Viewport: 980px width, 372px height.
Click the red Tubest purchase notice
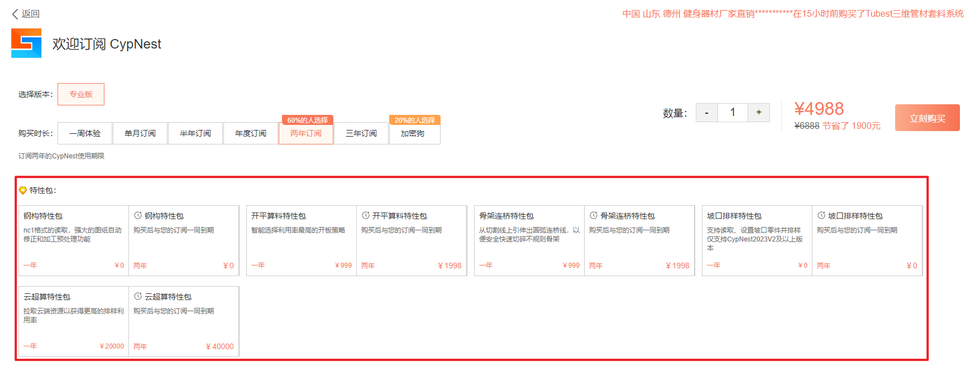793,14
